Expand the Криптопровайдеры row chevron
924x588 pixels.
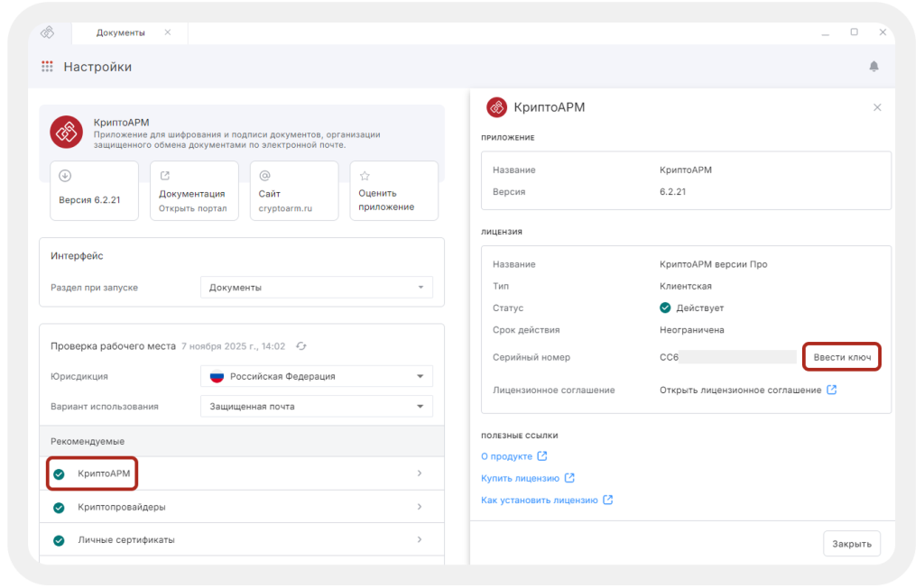(x=420, y=507)
